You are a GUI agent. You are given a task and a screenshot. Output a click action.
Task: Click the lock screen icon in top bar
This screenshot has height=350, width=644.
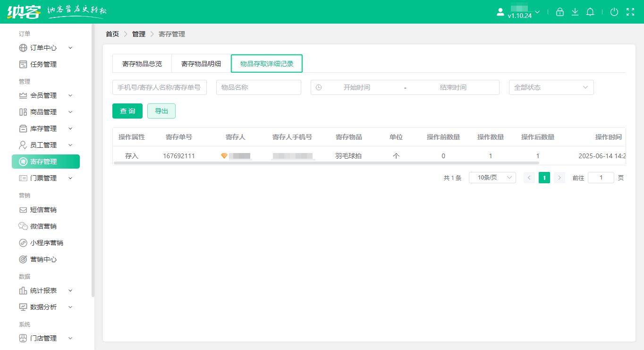pyautogui.click(x=559, y=12)
